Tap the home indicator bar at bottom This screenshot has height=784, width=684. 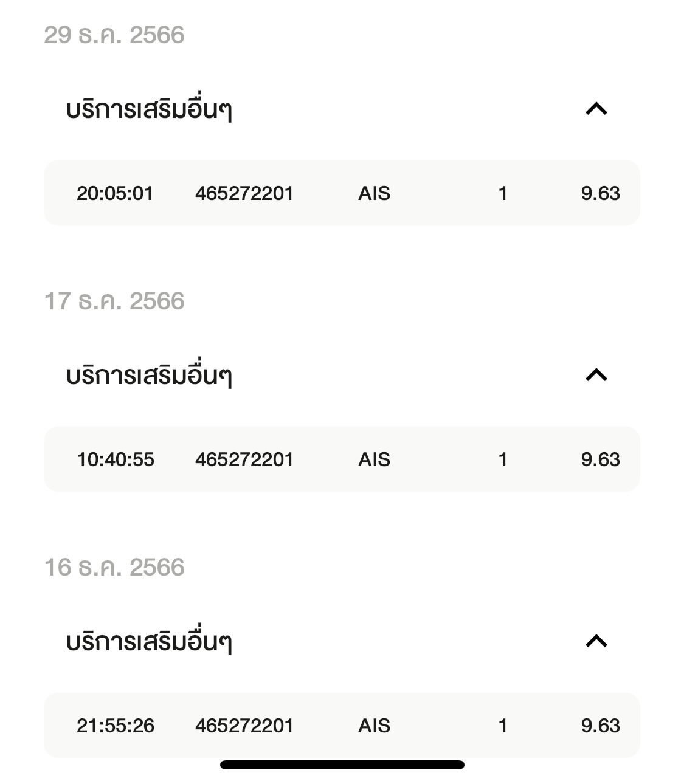click(342, 765)
